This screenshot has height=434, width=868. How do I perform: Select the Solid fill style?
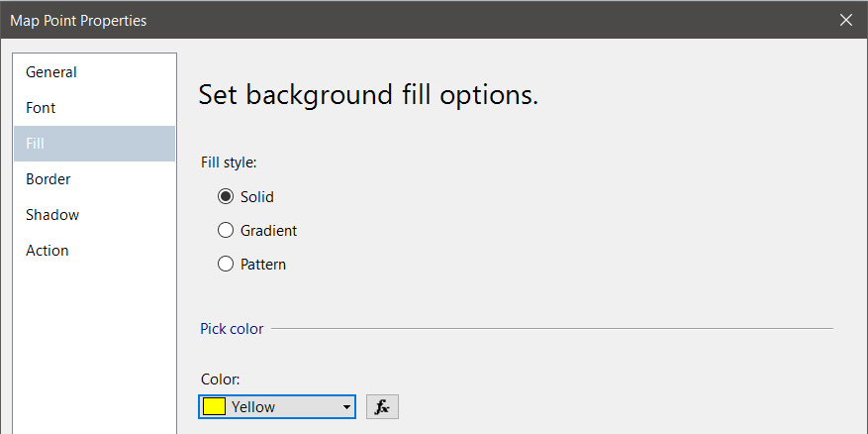pyautogui.click(x=226, y=197)
